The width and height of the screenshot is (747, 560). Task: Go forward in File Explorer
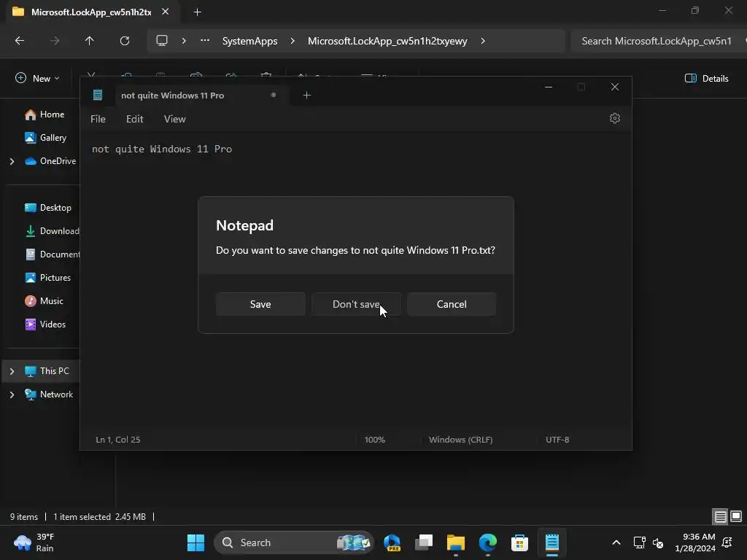pos(55,41)
